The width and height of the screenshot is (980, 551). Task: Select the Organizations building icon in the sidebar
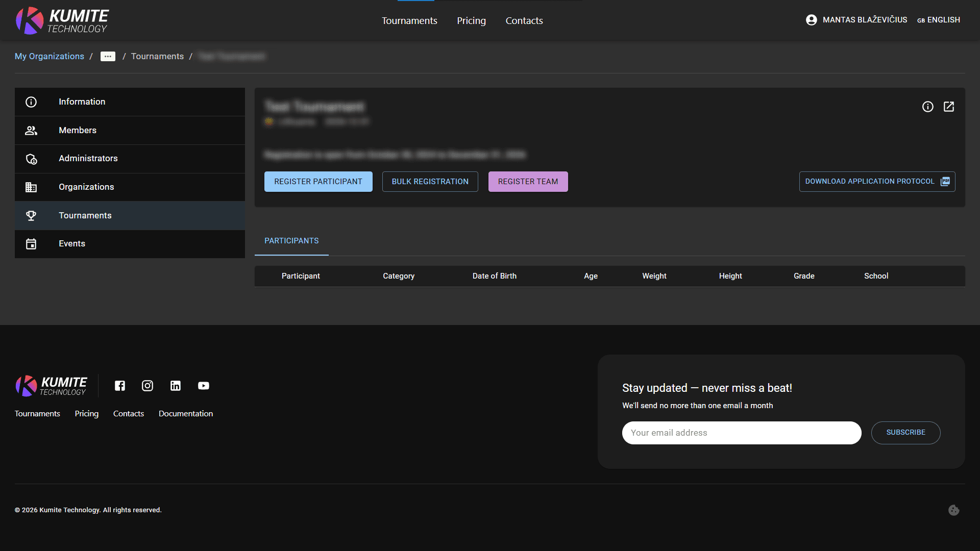click(31, 187)
